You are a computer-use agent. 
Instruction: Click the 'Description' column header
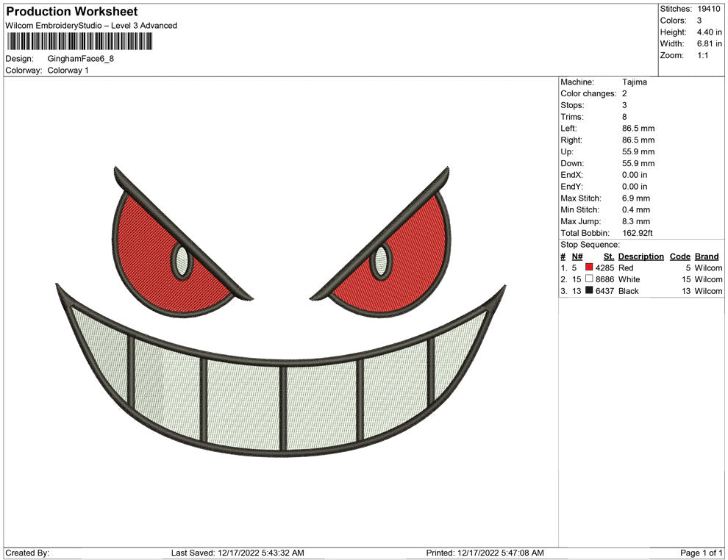[x=640, y=256]
